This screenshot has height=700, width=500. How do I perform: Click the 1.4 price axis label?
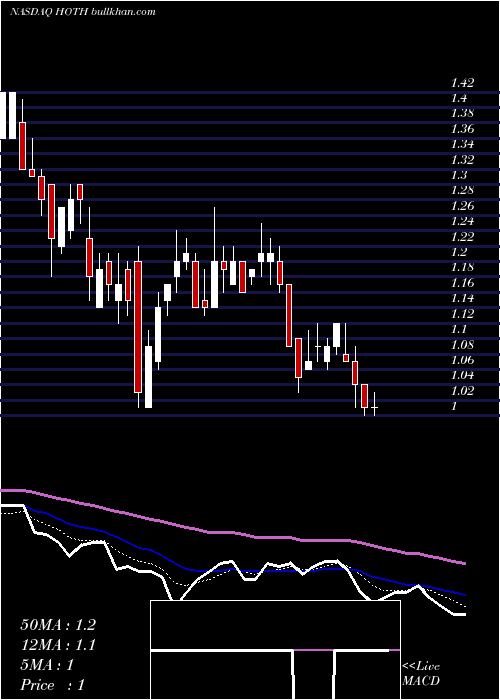459,98
